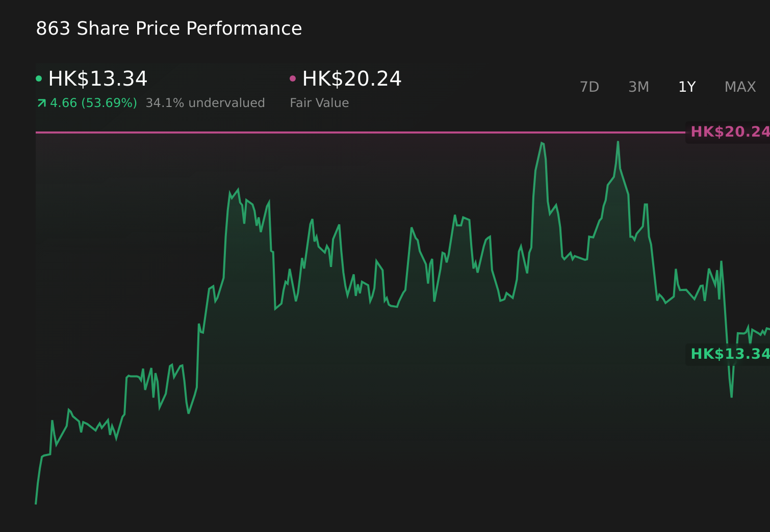The image size is (770, 532).
Task: Click the pink Fair Value indicator dot
Action: (x=293, y=77)
